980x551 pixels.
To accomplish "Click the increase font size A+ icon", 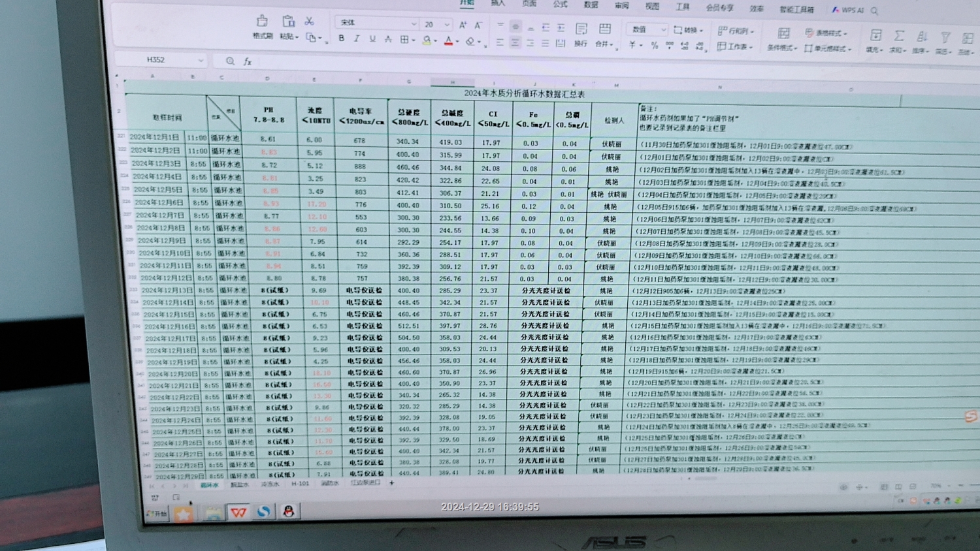I will point(463,25).
